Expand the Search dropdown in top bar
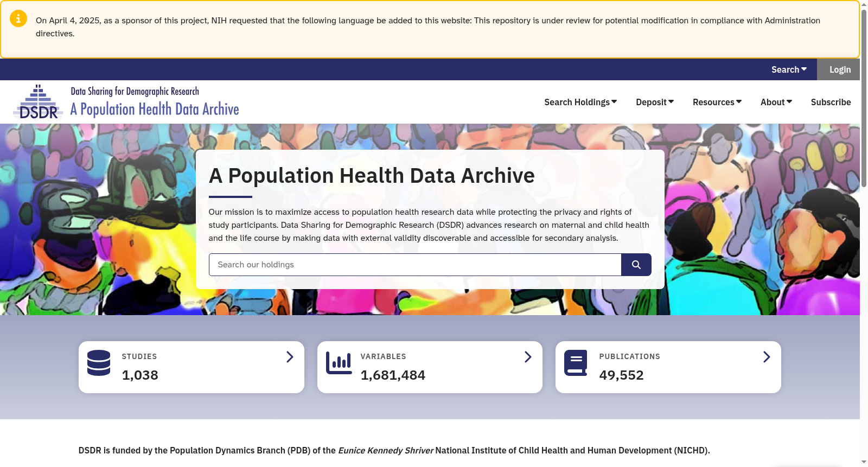This screenshot has height=467, width=868. 789,69
